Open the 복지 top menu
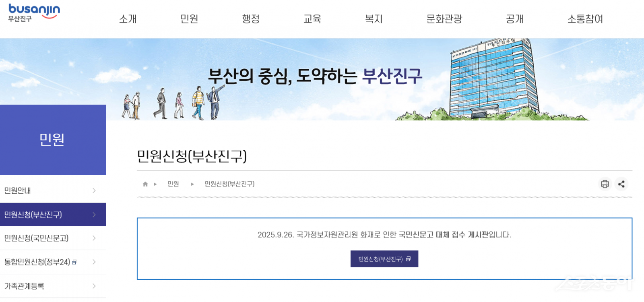Screen dimensions: 644x302 (374, 19)
